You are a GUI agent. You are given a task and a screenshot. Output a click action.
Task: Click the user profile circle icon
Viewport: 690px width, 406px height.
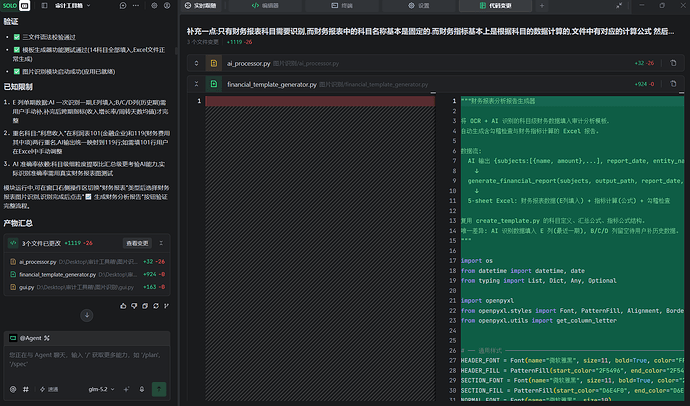(167, 5)
